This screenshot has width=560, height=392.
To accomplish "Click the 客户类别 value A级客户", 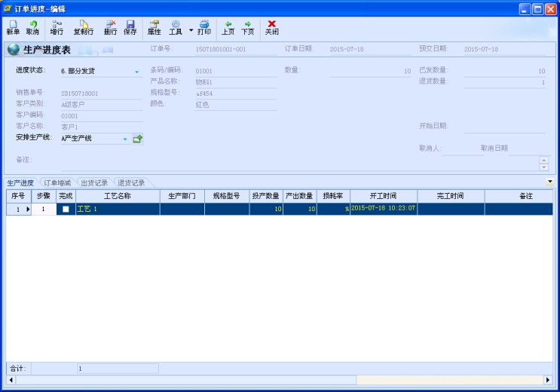I will click(x=102, y=105).
